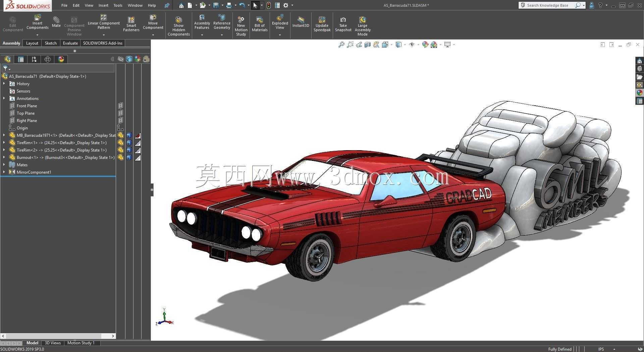Collapse the display pane arrow
The image size is (644, 352).
(112, 59)
